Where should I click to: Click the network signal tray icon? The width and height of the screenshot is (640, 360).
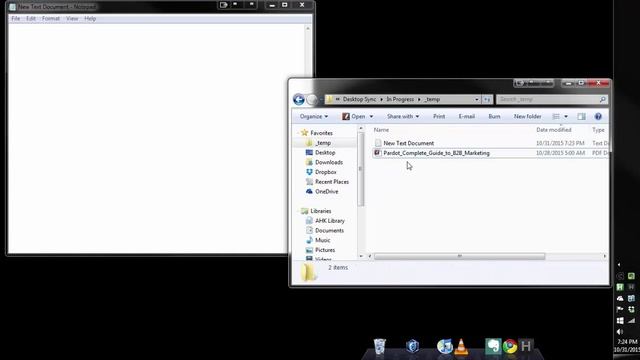631,320
